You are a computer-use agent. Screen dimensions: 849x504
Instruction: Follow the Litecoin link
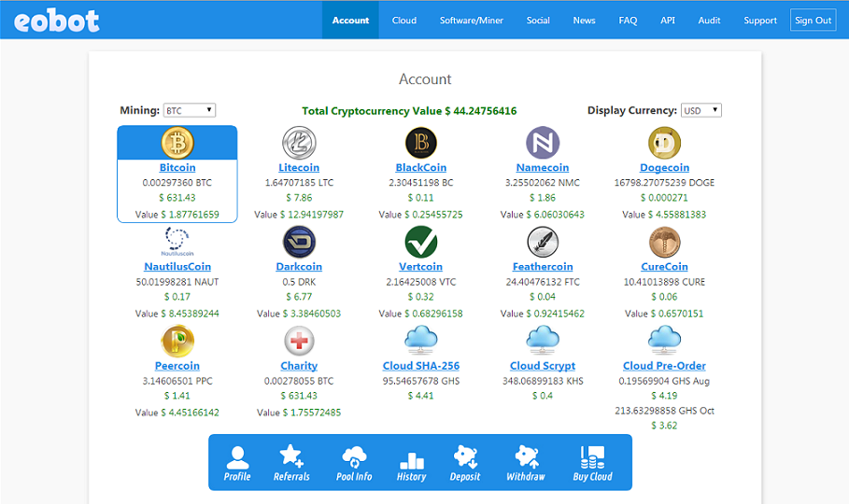[x=299, y=168]
